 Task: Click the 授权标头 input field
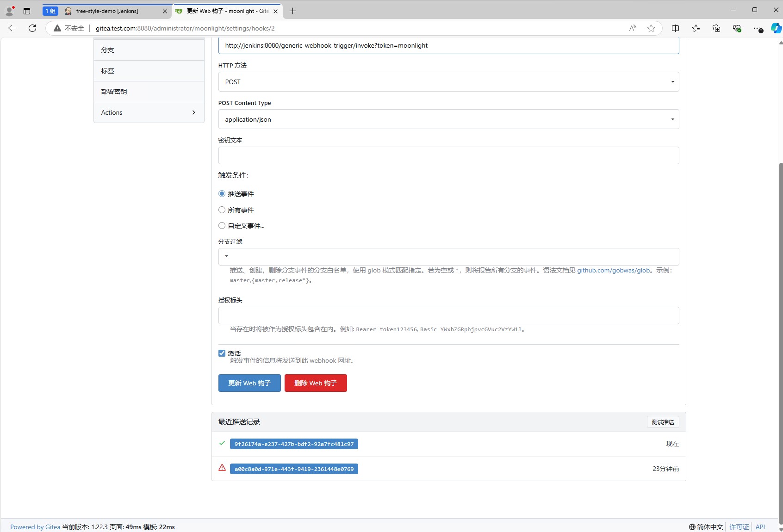click(448, 315)
